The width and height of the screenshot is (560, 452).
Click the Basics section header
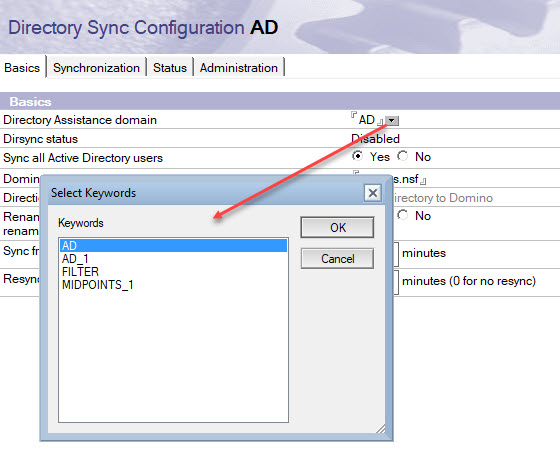(280, 101)
